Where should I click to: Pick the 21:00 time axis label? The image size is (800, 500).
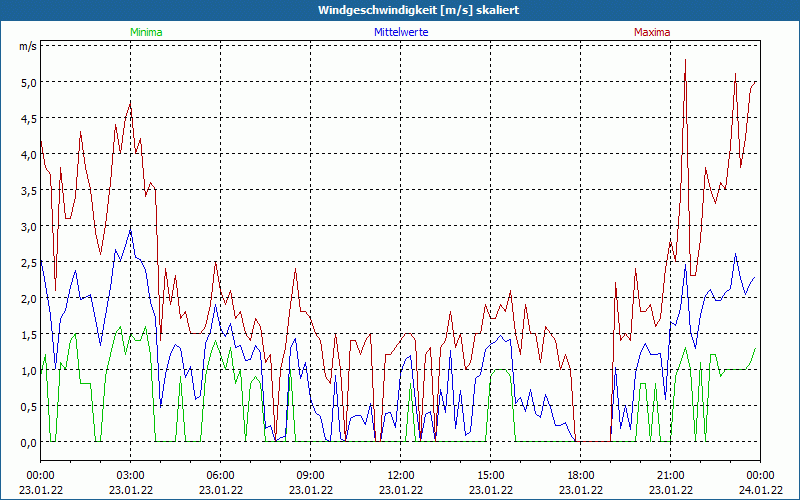(670, 475)
